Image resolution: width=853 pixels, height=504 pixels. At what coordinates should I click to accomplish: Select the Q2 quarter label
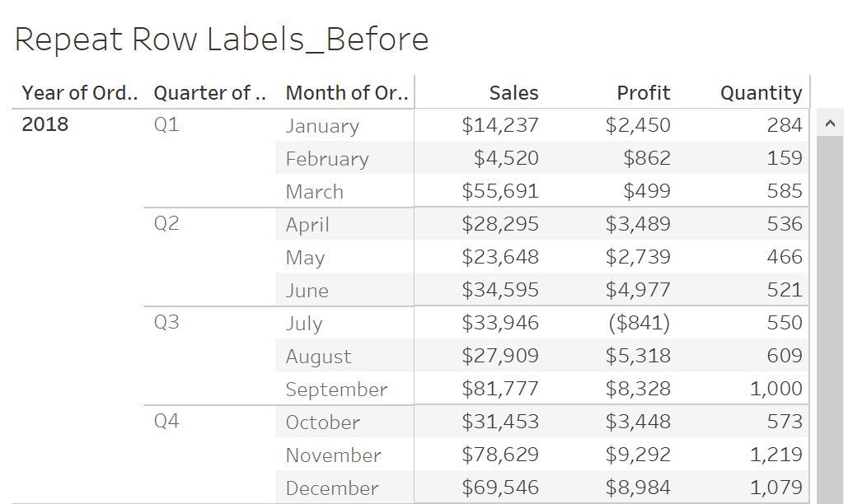coord(166,223)
